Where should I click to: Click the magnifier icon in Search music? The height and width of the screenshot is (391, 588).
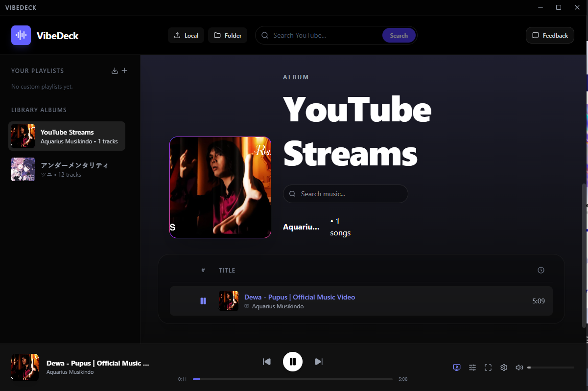coord(292,194)
